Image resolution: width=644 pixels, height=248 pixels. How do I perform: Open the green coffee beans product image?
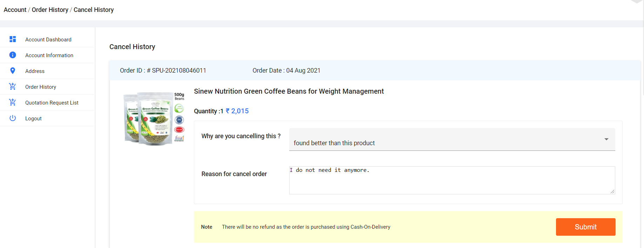point(154,119)
